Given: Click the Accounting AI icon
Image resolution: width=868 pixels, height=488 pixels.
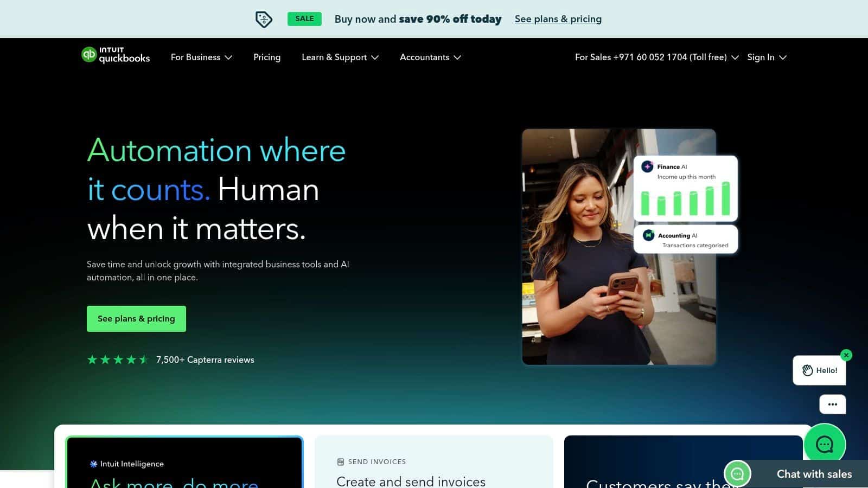Looking at the screenshot, I should pyautogui.click(x=648, y=235).
